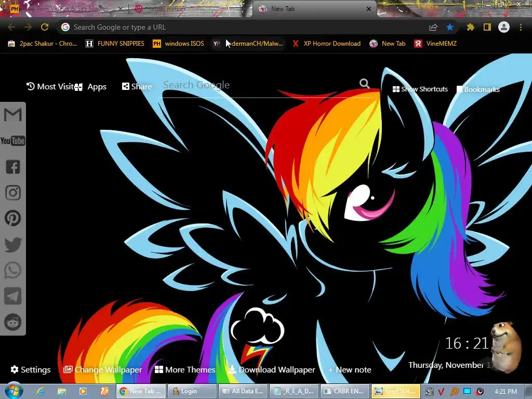Click the share page icon in address bar
532x399 pixels.
[433, 27]
